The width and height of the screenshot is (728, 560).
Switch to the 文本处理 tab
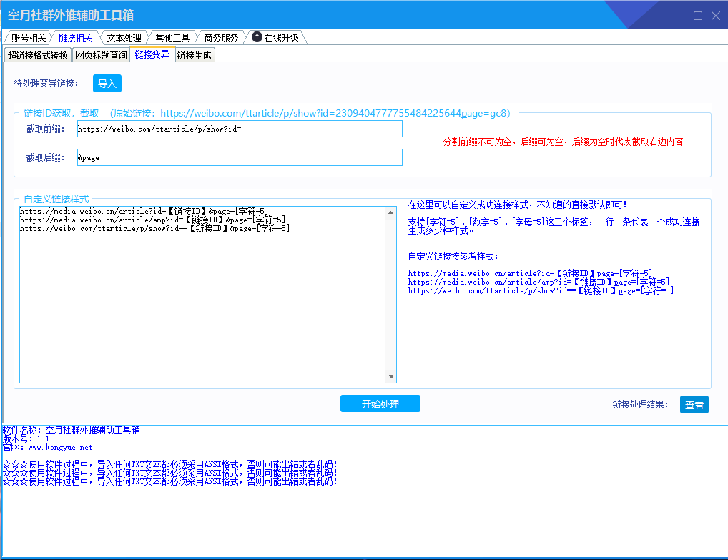click(124, 38)
